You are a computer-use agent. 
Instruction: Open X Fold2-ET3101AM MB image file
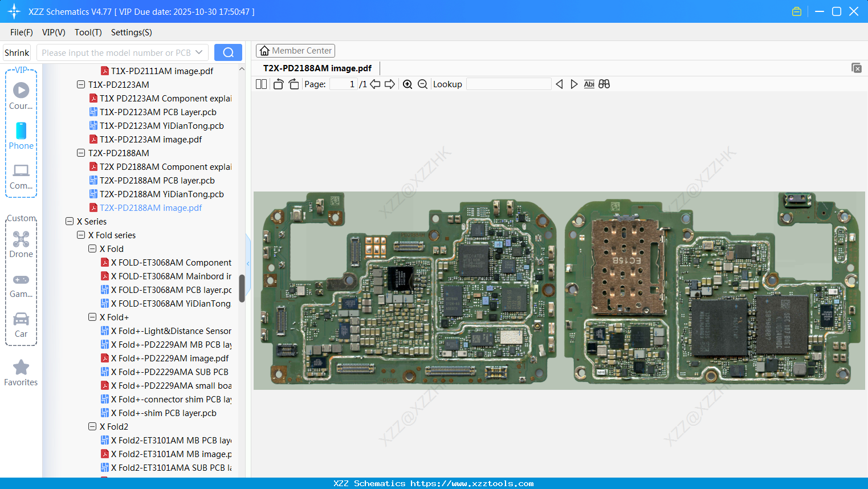coord(171,454)
